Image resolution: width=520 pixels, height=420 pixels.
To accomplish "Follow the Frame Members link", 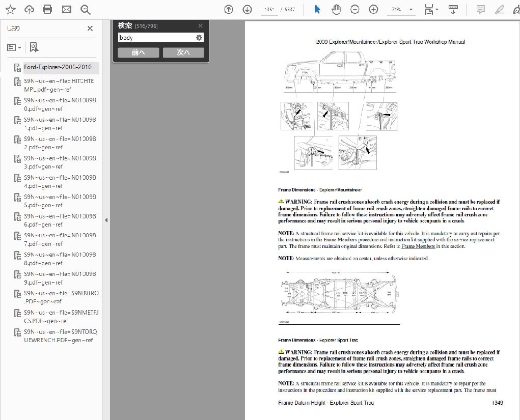I will [x=418, y=246].
